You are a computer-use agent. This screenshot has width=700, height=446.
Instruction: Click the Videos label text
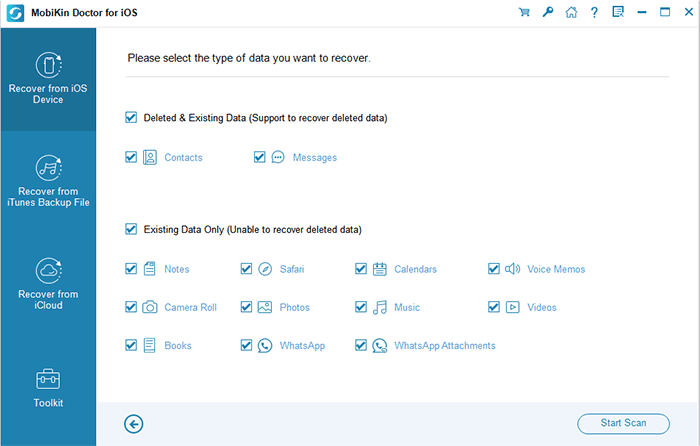click(x=542, y=308)
